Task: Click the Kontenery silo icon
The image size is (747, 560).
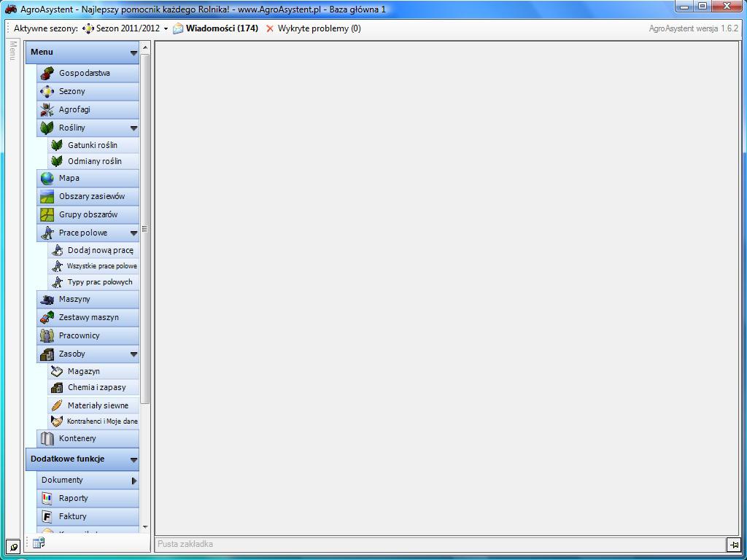Action: 47,438
